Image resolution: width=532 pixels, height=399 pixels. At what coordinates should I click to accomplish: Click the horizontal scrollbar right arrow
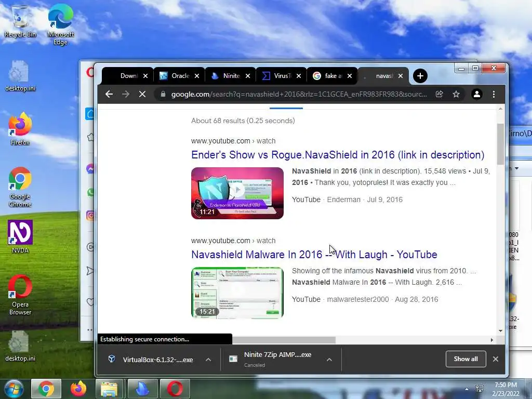point(491,340)
